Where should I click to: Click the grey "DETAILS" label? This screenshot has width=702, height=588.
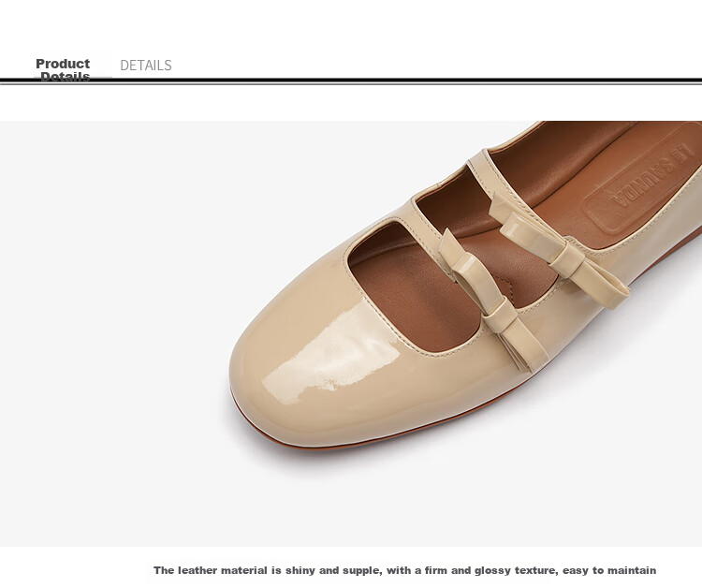(145, 66)
